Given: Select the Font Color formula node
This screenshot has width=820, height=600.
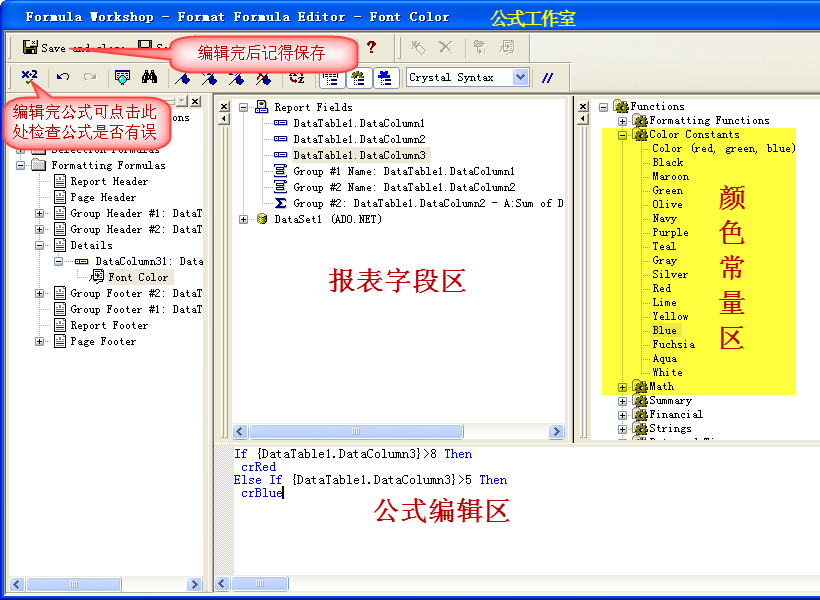Looking at the screenshot, I should (x=139, y=277).
